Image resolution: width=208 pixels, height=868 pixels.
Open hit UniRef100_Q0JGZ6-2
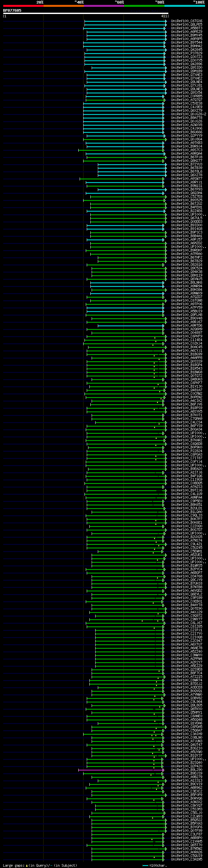[188, 114]
